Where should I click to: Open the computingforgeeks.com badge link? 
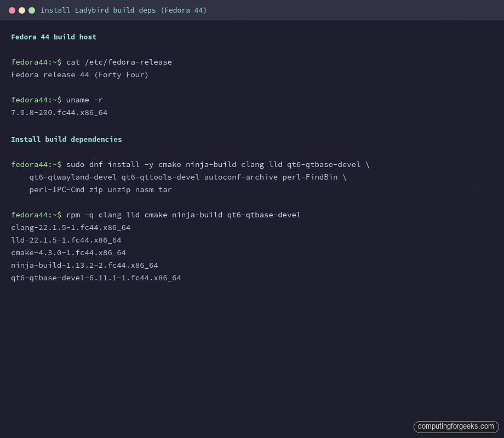coord(456,427)
